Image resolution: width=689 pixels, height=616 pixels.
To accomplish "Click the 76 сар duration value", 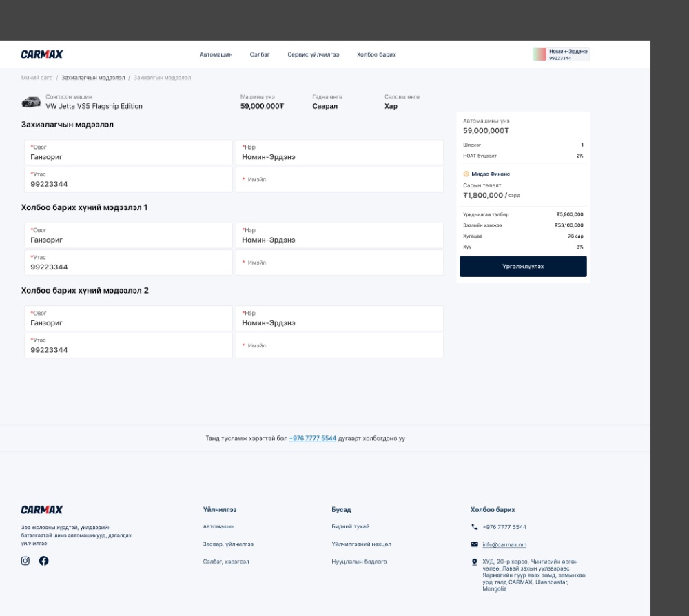I will pyautogui.click(x=575, y=236).
